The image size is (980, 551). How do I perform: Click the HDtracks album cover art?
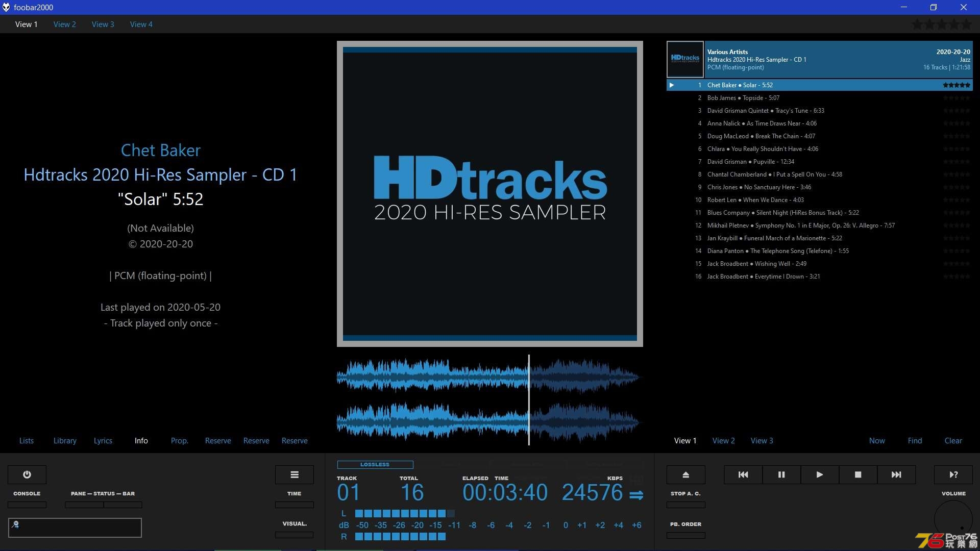pos(490,194)
